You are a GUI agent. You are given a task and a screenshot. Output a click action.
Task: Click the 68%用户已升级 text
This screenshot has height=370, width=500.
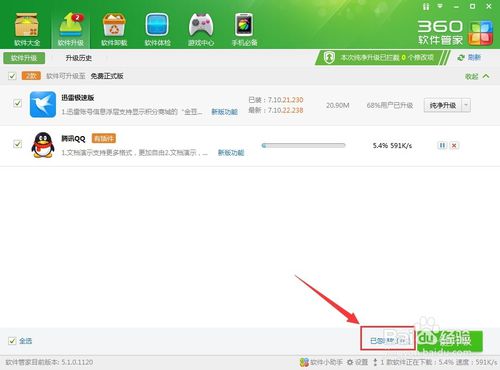(x=390, y=105)
